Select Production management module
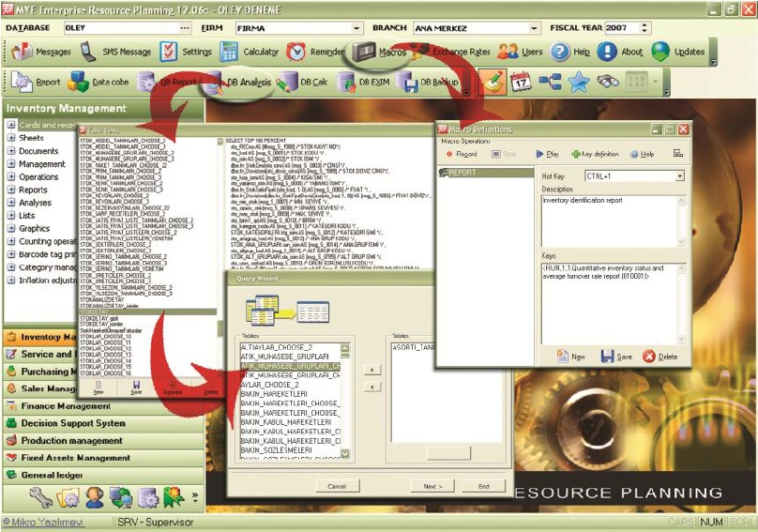The width and height of the screenshot is (758, 532). (103, 441)
